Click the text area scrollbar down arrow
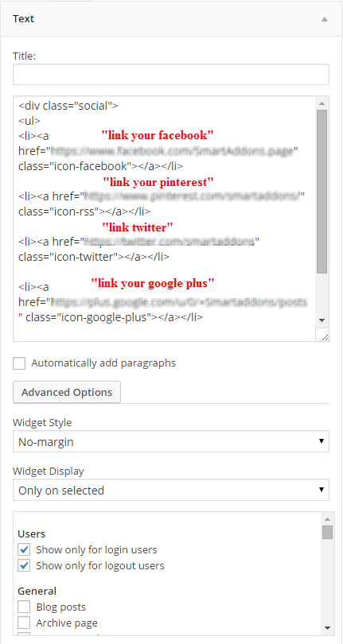Image resolution: width=343 pixels, height=644 pixels. (x=322, y=320)
